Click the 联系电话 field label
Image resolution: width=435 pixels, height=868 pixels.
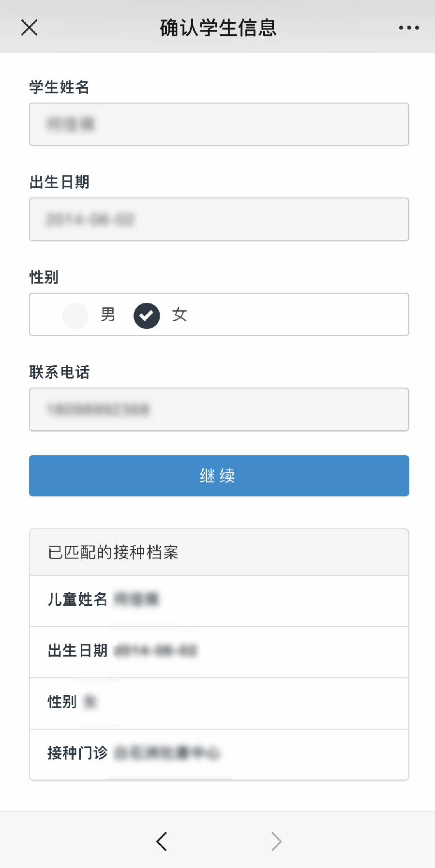click(60, 372)
